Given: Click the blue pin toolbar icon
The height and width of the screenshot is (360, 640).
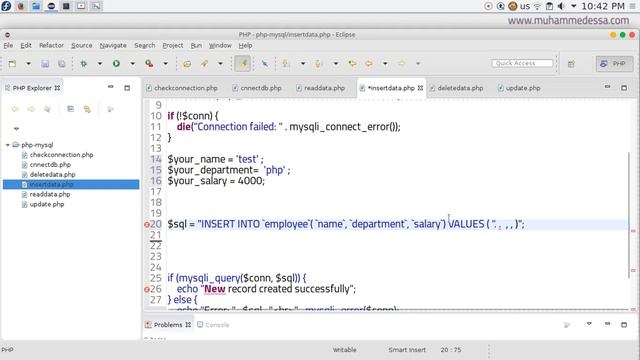Looking at the screenshot, I should point(264,64).
